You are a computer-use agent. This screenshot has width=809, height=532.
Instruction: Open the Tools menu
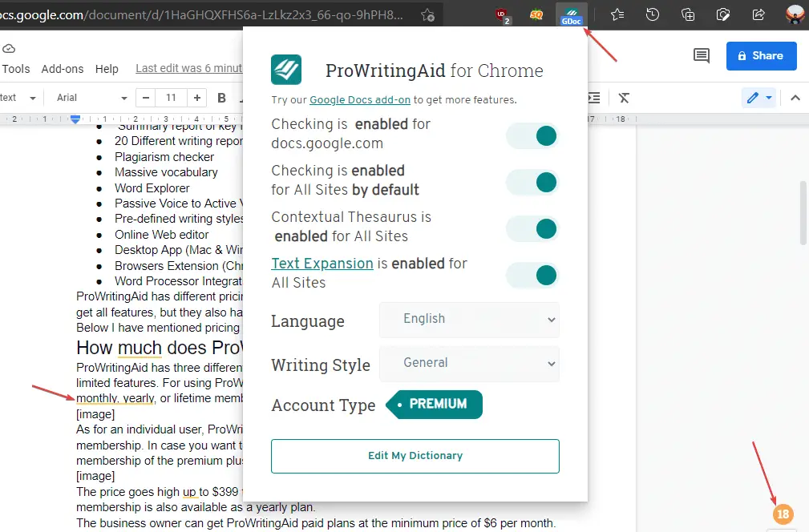(x=16, y=69)
